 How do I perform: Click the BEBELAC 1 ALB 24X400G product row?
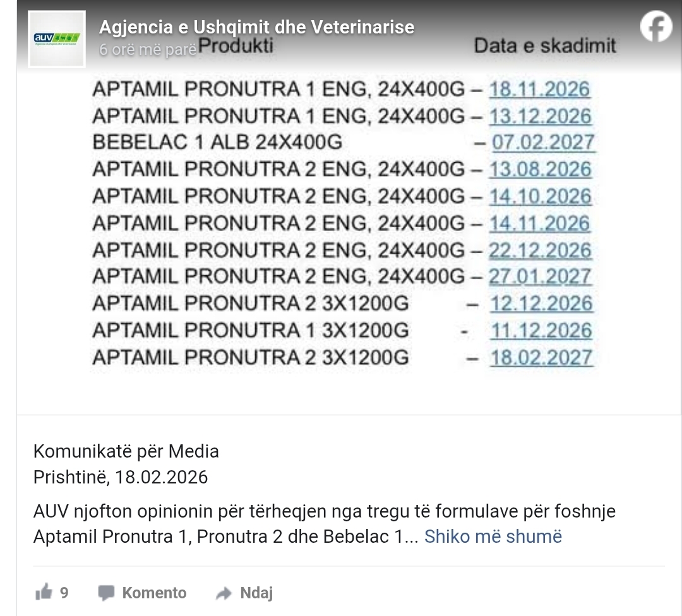[217, 142]
